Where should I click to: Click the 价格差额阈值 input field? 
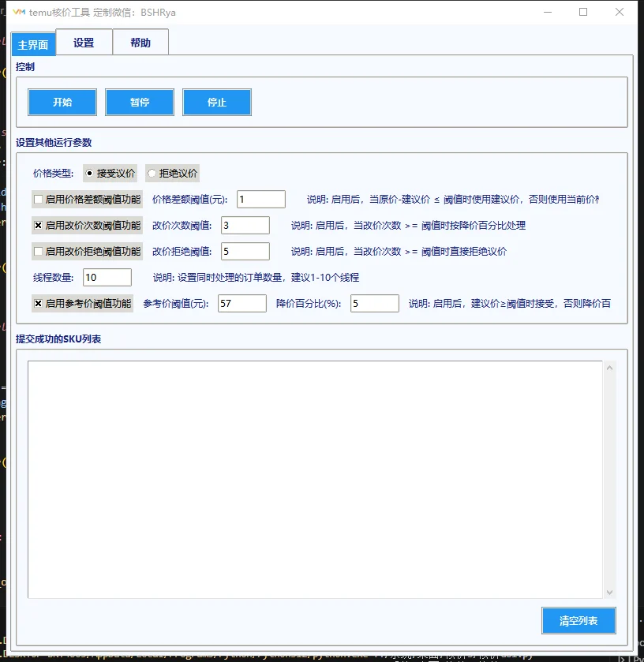[x=260, y=199]
